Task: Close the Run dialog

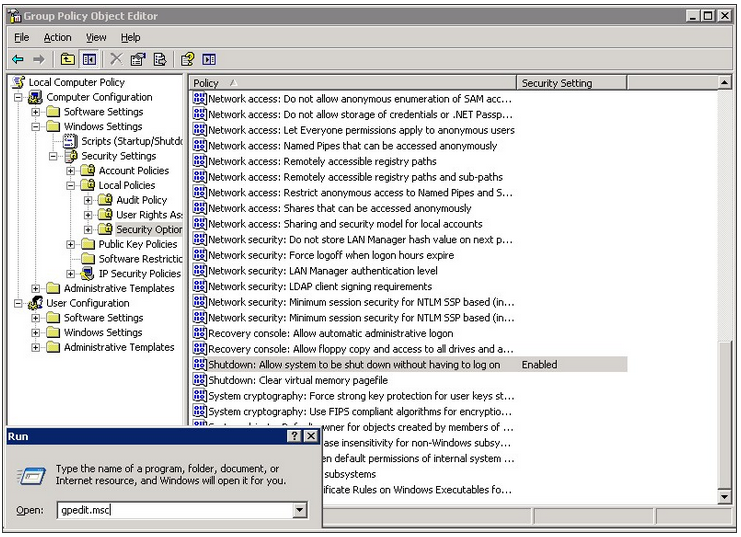Action: [x=311, y=436]
